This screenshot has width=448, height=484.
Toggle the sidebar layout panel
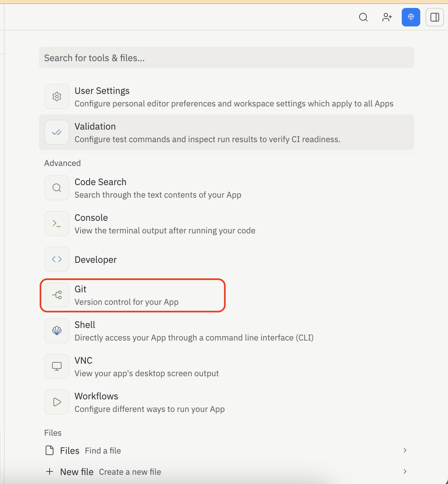tap(434, 17)
